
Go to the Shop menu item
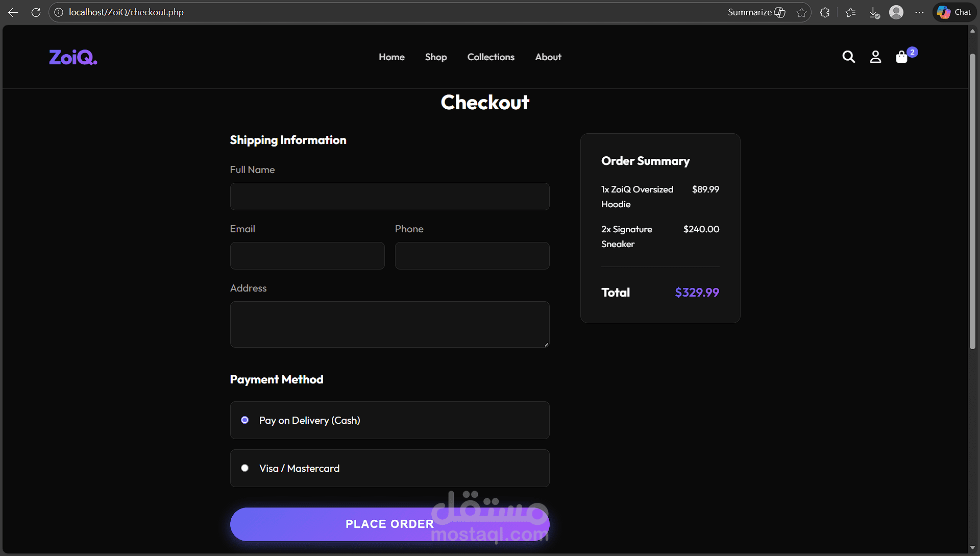(x=436, y=57)
